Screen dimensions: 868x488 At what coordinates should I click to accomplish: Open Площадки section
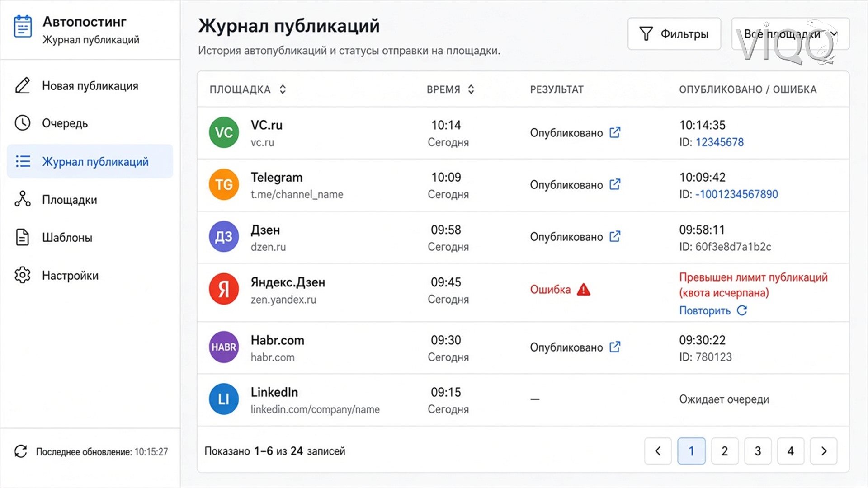(x=90, y=199)
